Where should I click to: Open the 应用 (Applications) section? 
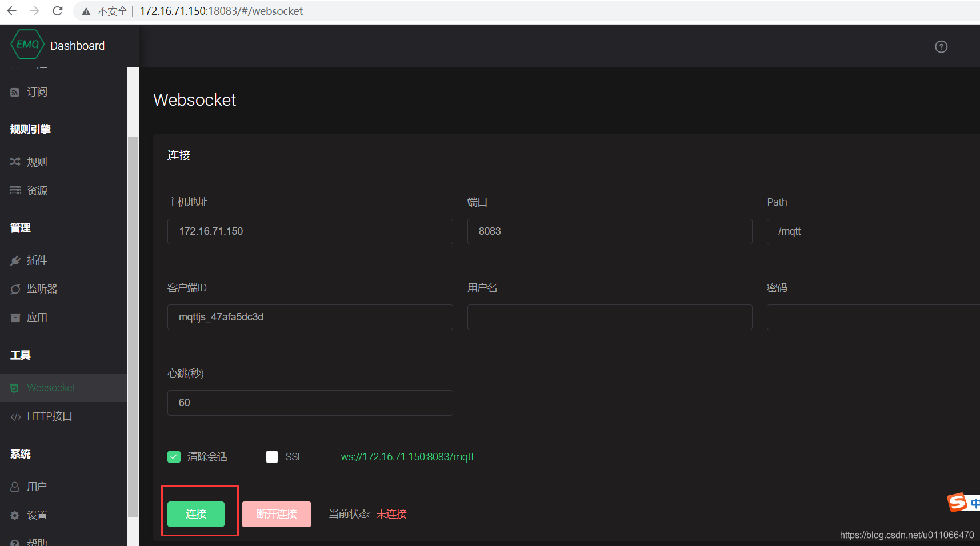(37, 318)
